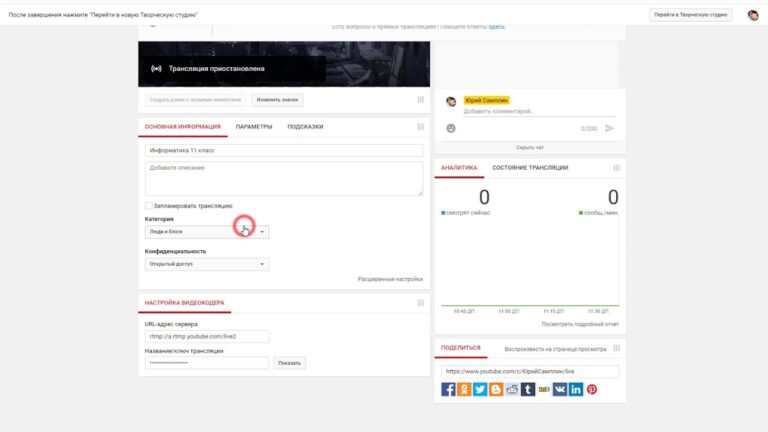Switch to the Основная информация tab
Screen dimensions: 768x432
point(183,127)
